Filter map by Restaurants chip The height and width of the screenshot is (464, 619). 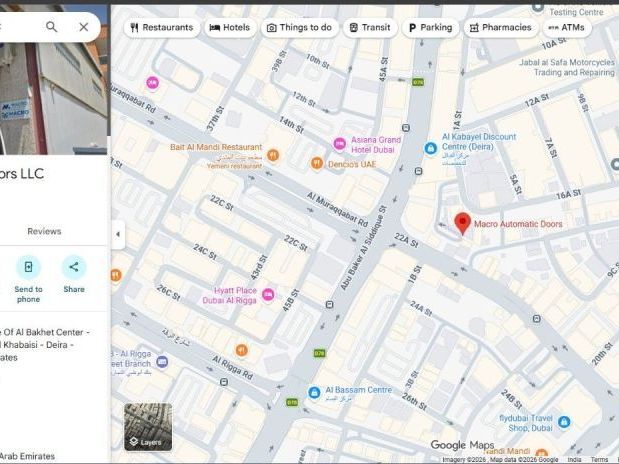point(162,28)
